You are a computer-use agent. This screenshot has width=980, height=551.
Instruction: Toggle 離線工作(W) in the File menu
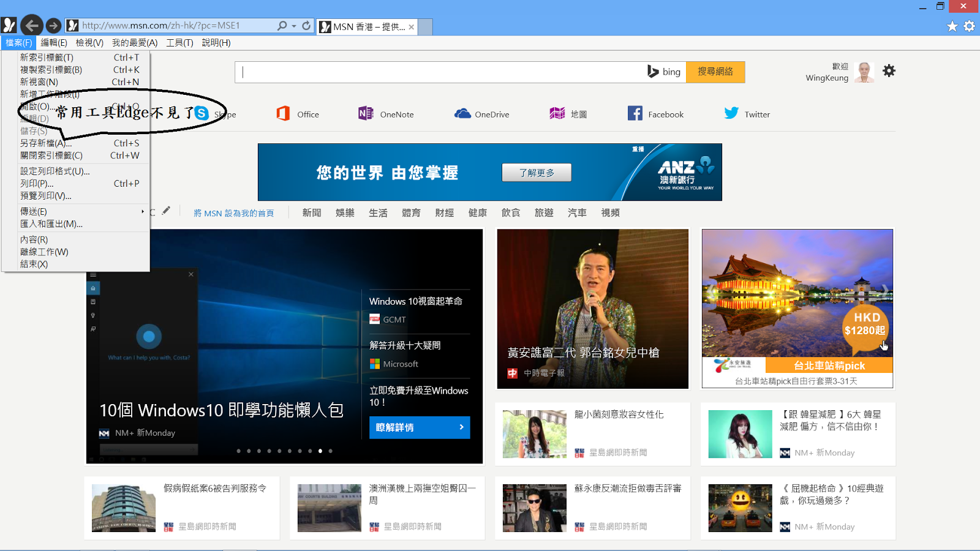(76, 252)
